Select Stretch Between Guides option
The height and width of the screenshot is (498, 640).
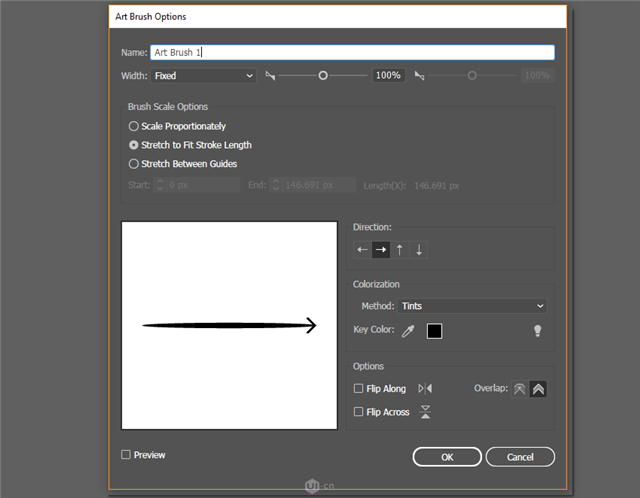(x=134, y=164)
